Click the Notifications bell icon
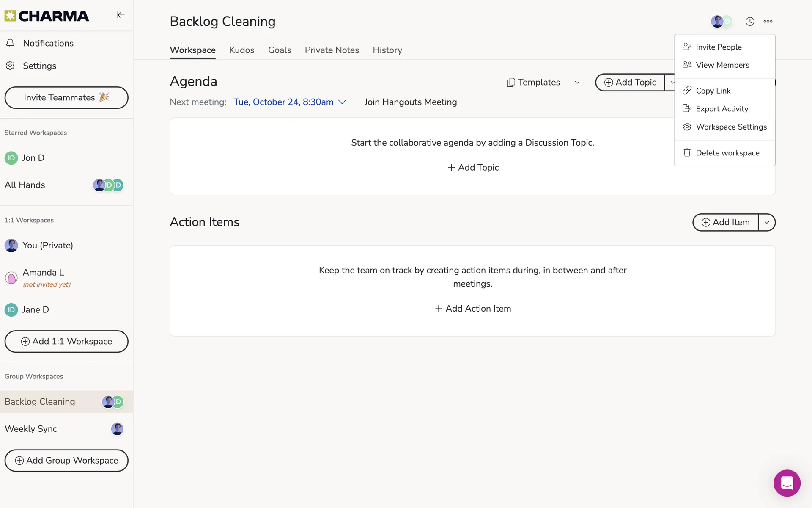This screenshot has height=508, width=812. [10, 43]
